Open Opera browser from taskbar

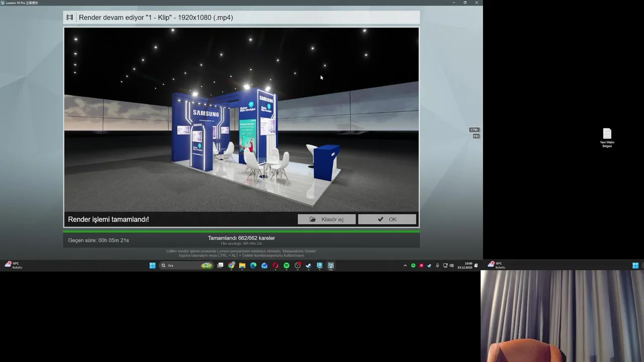(275, 265)
